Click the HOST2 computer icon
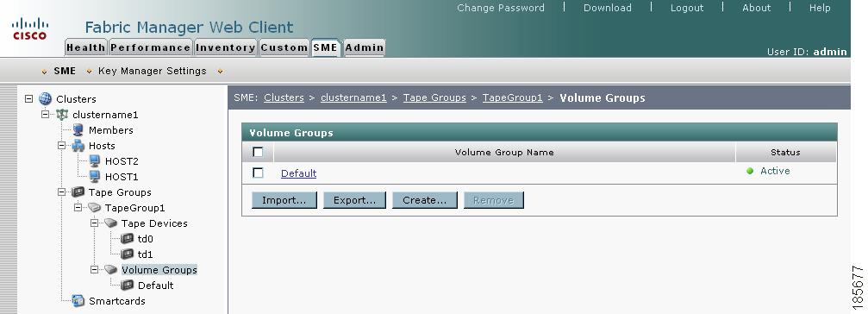The width and height of the screenshot is (868, 314). 95,161
